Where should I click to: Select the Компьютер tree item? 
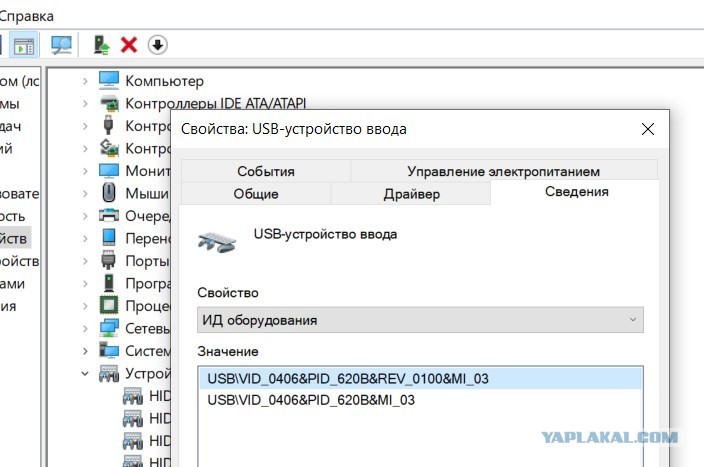pos(164,81)
